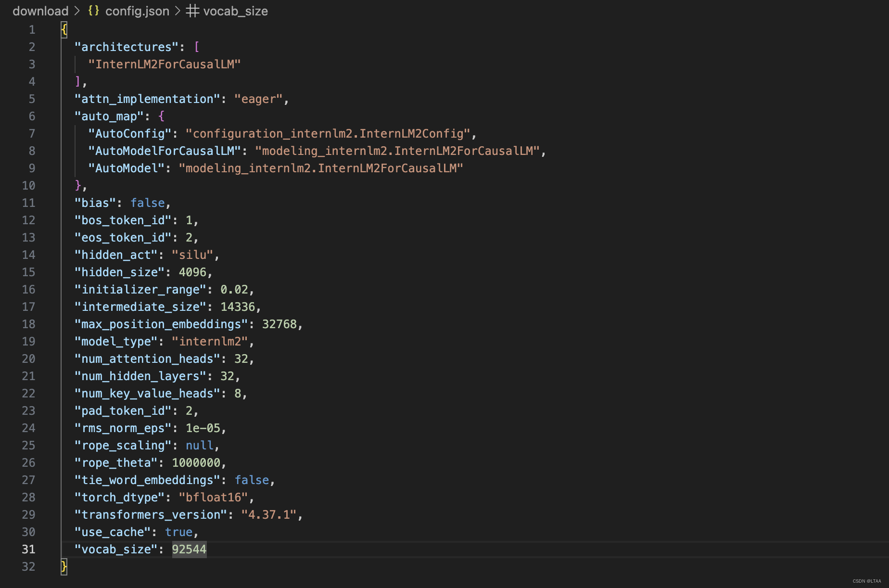The height and width of the screenshot is (588, 889).
Task: Click the opening brace on line 1
Action: 64,30
